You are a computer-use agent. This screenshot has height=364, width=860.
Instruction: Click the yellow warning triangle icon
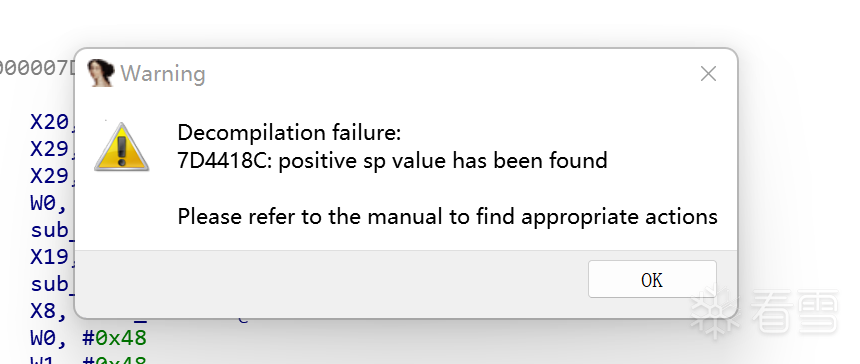click(122, 147)
